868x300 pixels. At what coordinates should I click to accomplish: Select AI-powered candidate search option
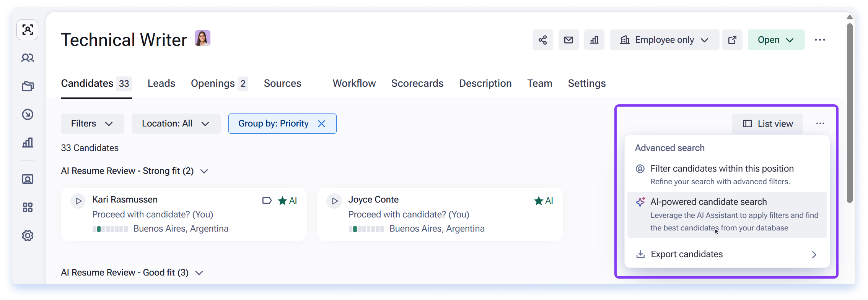727,215
